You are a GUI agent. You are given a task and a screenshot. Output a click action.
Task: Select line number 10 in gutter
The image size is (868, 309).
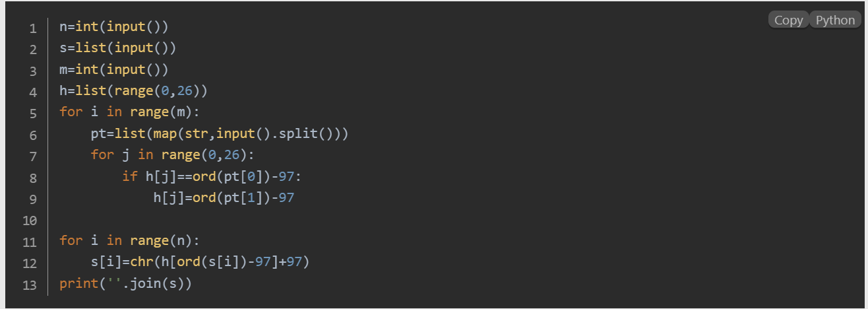click(x=30, y=220)
